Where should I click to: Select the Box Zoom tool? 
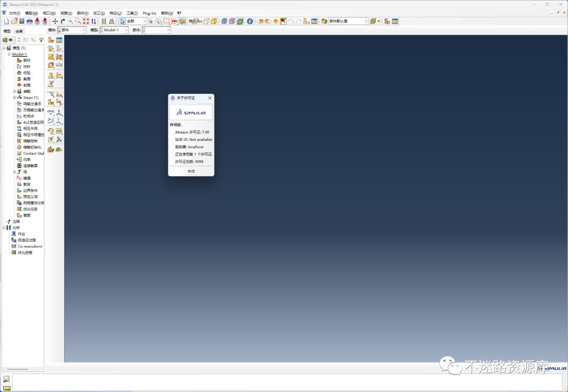coord(78,22)
